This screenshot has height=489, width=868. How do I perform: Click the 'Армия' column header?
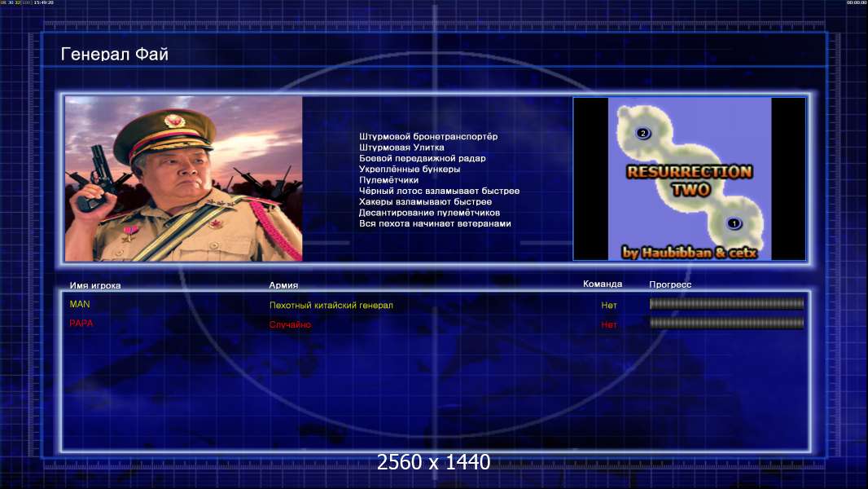pyautogui.click(x=283, y=285)
